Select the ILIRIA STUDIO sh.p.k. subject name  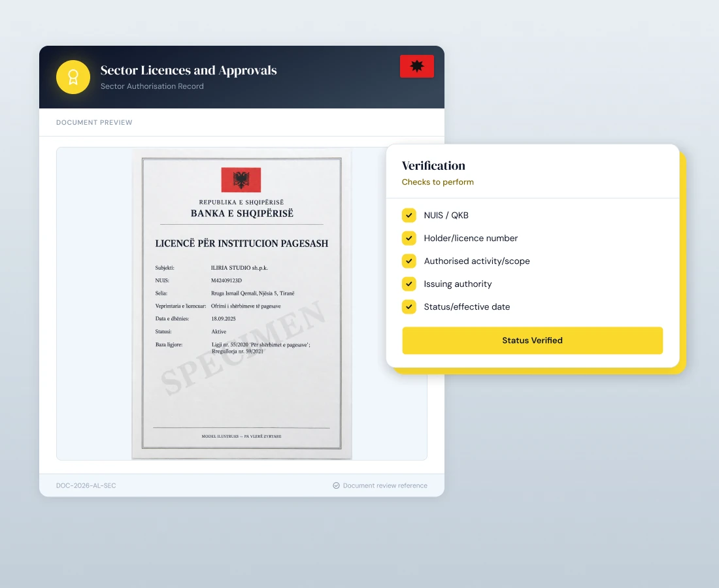239,268
